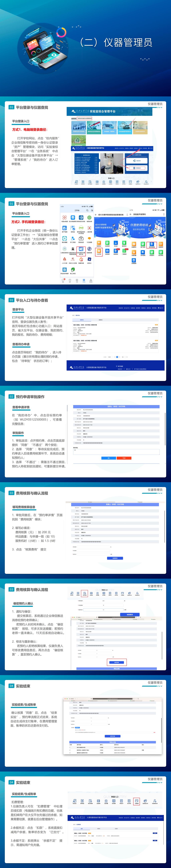Click the 预约审批 comment text box

pos(116,452)
